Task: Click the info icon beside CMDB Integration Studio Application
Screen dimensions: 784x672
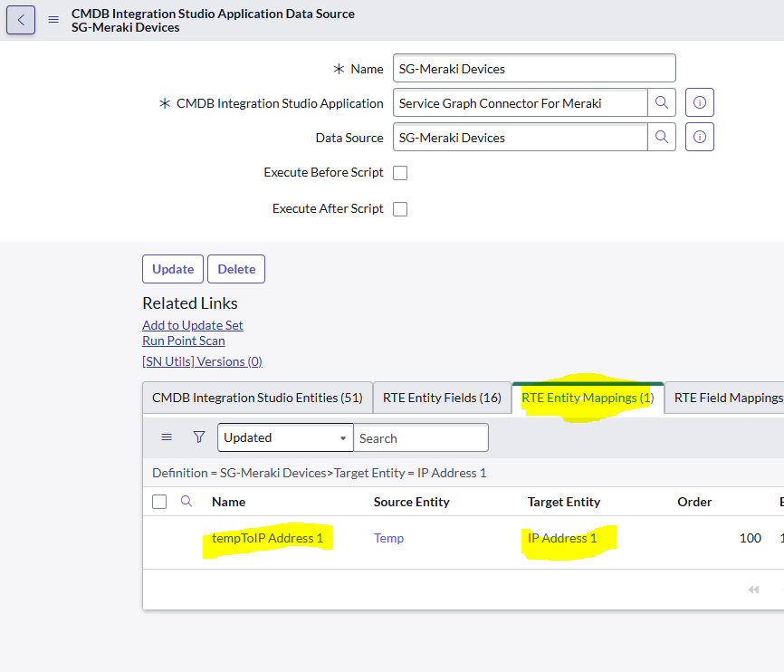Action: point(699,102)
